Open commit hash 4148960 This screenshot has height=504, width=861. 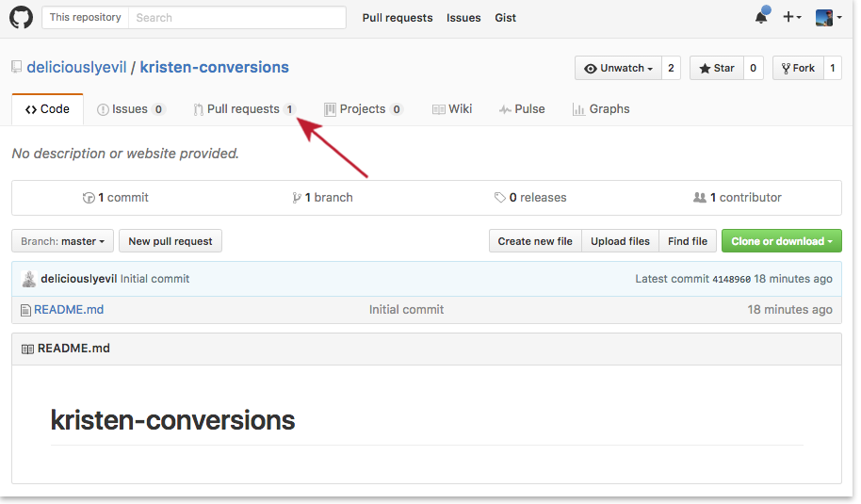click(x=731, y=280)
